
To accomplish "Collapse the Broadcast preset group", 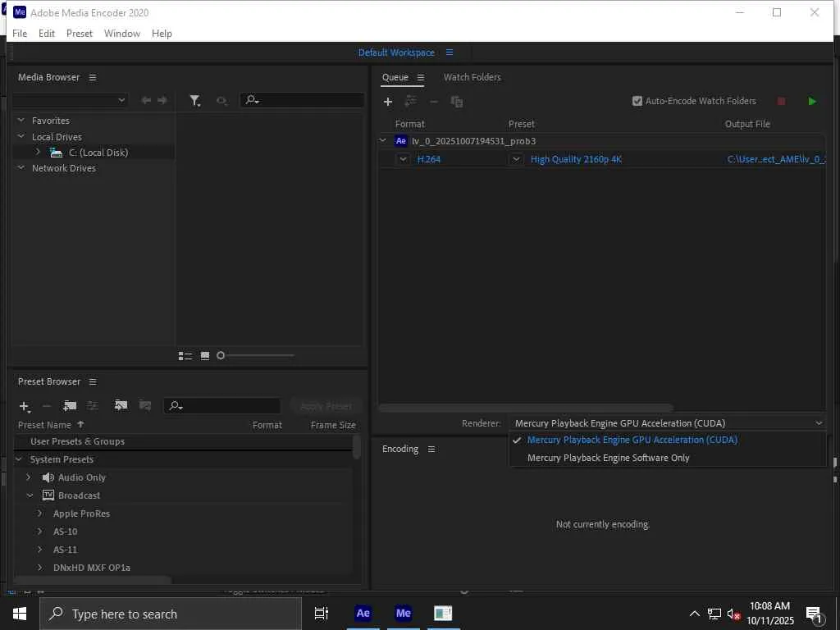I will point(30,495).
